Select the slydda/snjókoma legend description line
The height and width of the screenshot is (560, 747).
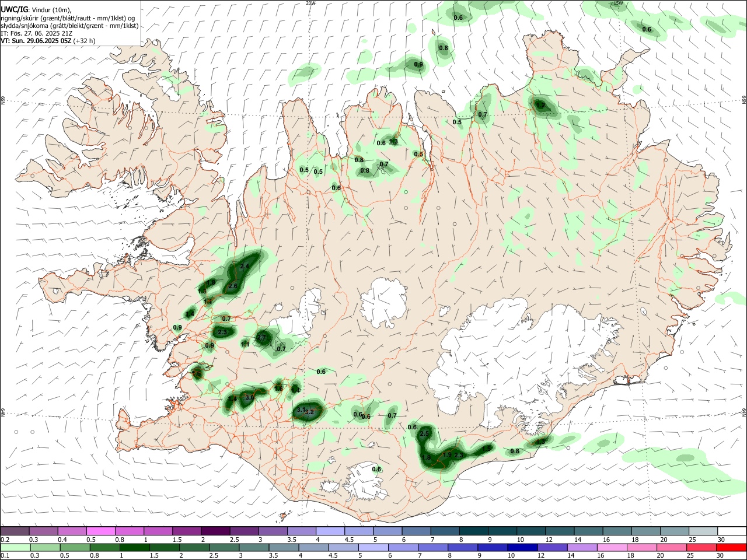(x=69, y=26)
